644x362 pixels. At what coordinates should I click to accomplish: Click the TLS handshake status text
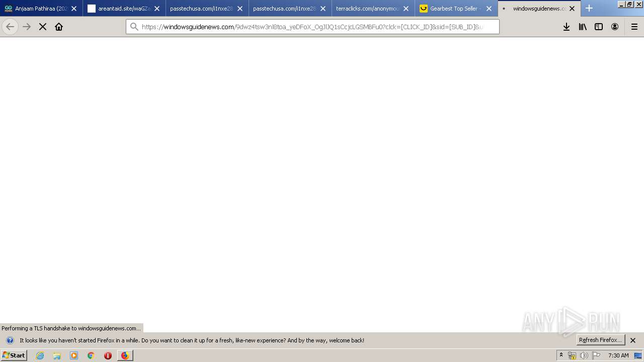pyautogui.click(x=71, y=328)
